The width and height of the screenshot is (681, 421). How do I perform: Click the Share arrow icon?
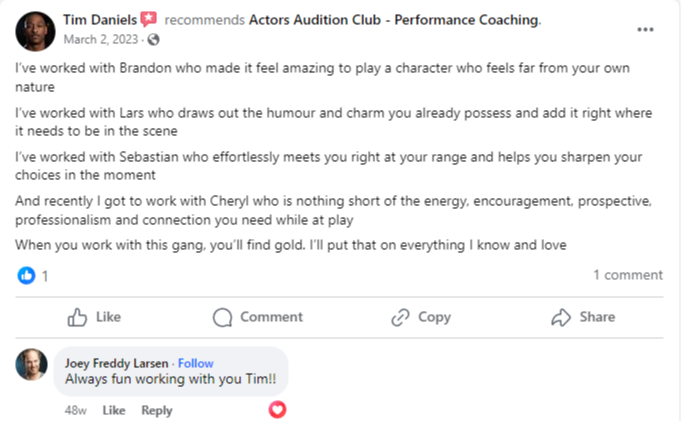pyautogui.click(x=561, y=317)
